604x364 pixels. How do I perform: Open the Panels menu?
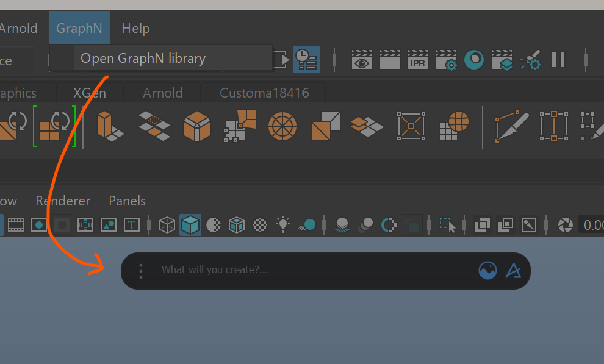127,201
